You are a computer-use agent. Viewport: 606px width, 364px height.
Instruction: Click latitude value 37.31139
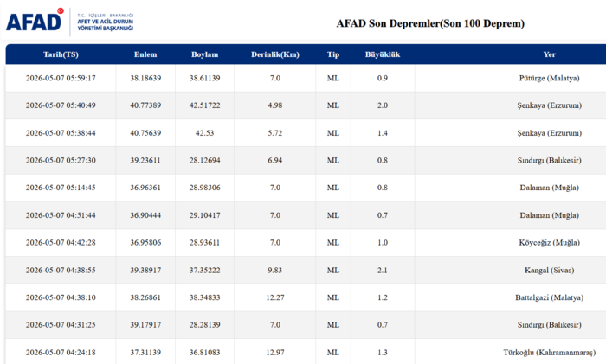click(x=145, y=353)
